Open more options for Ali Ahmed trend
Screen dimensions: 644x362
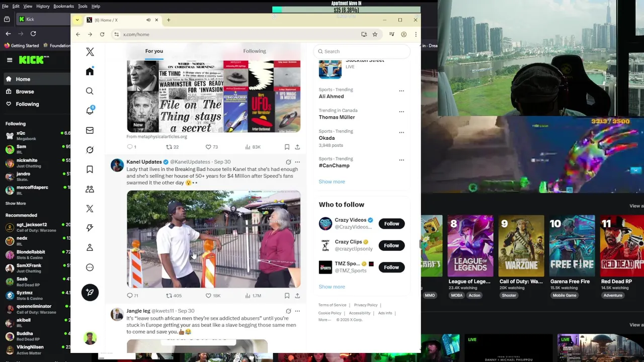click(401, 91)
